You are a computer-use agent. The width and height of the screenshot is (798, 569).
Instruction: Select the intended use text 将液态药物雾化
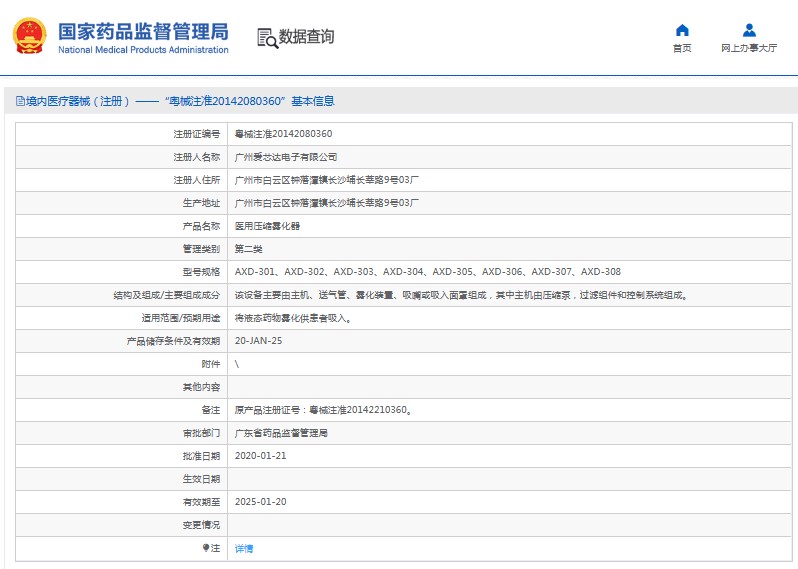(x=293, y=319)
